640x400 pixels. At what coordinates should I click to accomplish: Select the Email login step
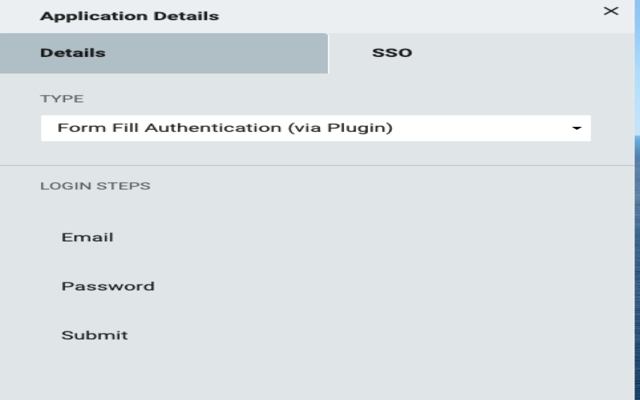pyautogui.click(x=87, y=237)
